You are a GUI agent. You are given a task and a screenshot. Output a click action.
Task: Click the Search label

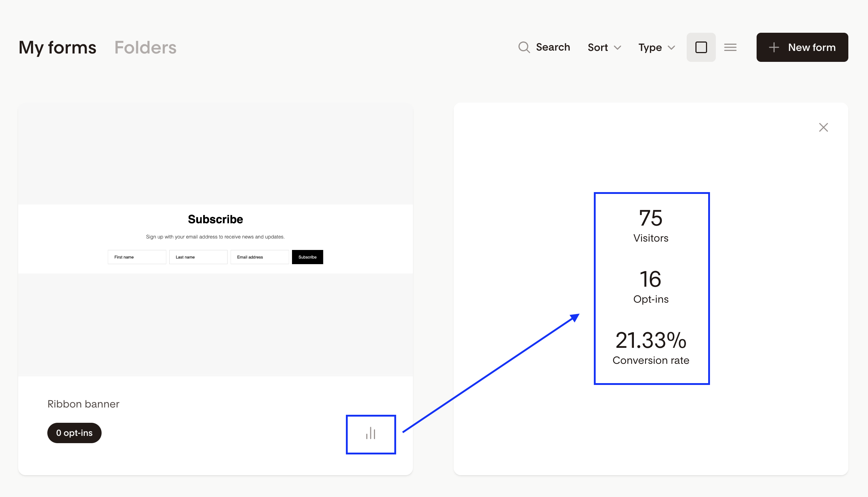(553, 47)
